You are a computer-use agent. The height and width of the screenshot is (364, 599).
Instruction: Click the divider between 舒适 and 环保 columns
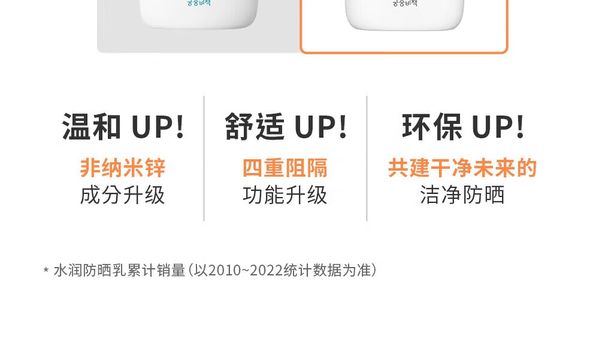click(x=367, y=159)
